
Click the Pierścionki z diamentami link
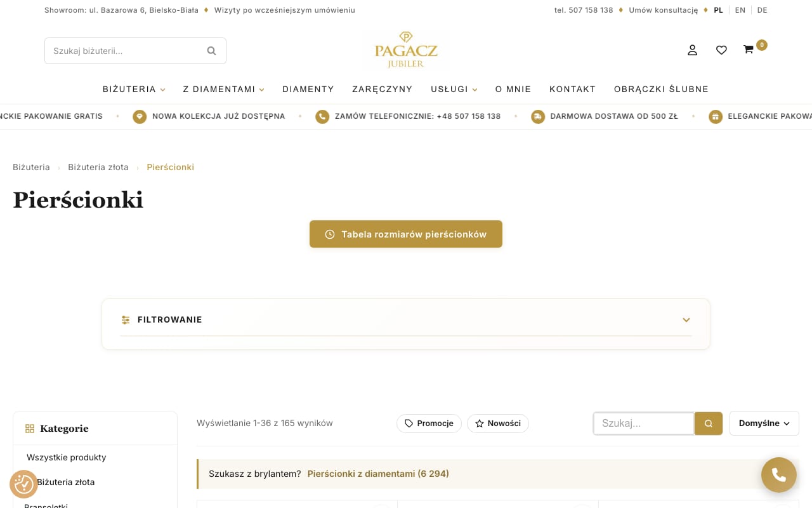point(378,474)
